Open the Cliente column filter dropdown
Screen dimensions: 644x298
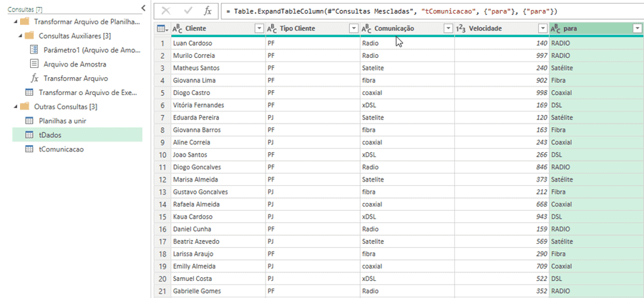point(258,29)
